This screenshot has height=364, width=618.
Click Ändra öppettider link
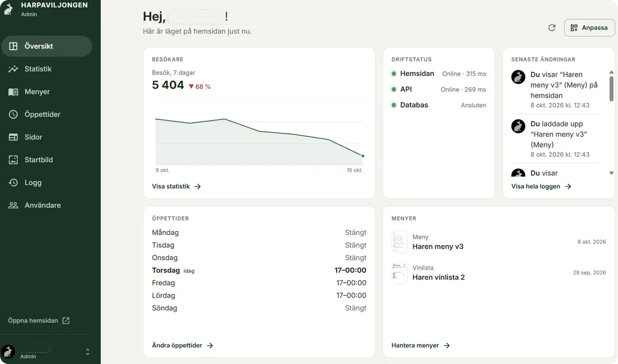pos(182,345)
